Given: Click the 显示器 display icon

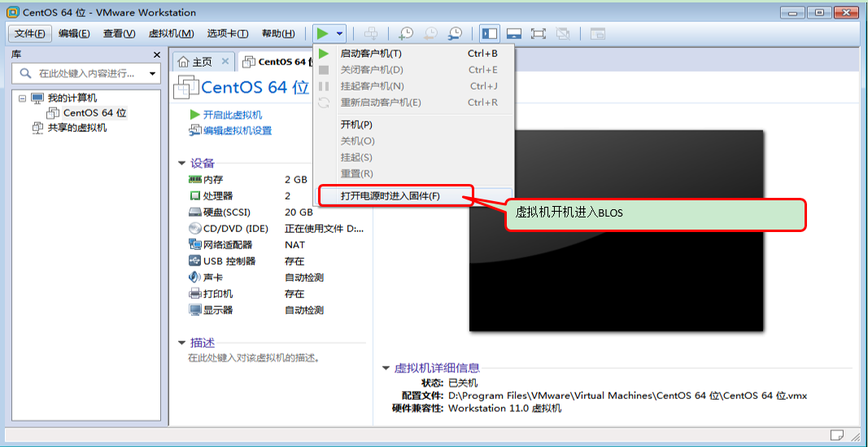Looking at the screenshot, I should [194, 309].
